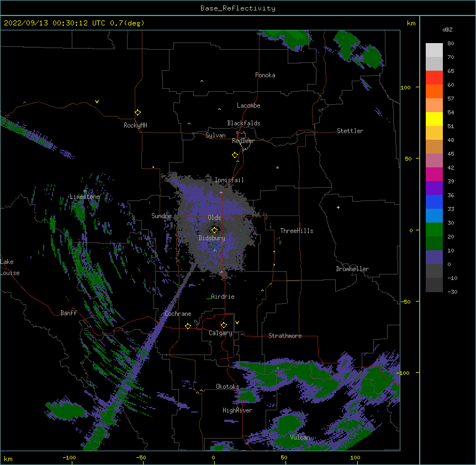Click the Base_Reflectivity title text
476x465 pixels.
point(238,8)
